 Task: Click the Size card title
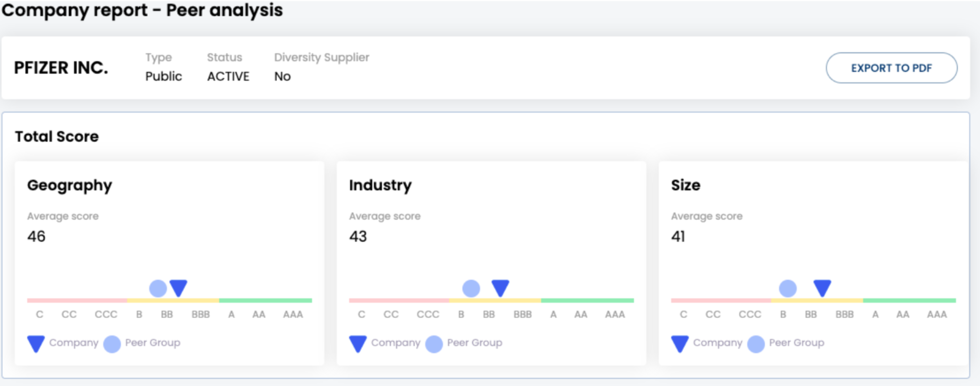click(x=685, y=185)
